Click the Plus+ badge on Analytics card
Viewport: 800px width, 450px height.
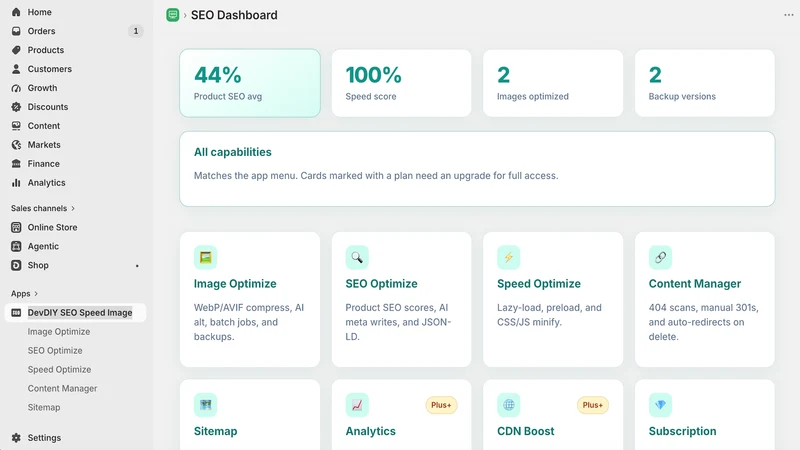pos(441,405)
